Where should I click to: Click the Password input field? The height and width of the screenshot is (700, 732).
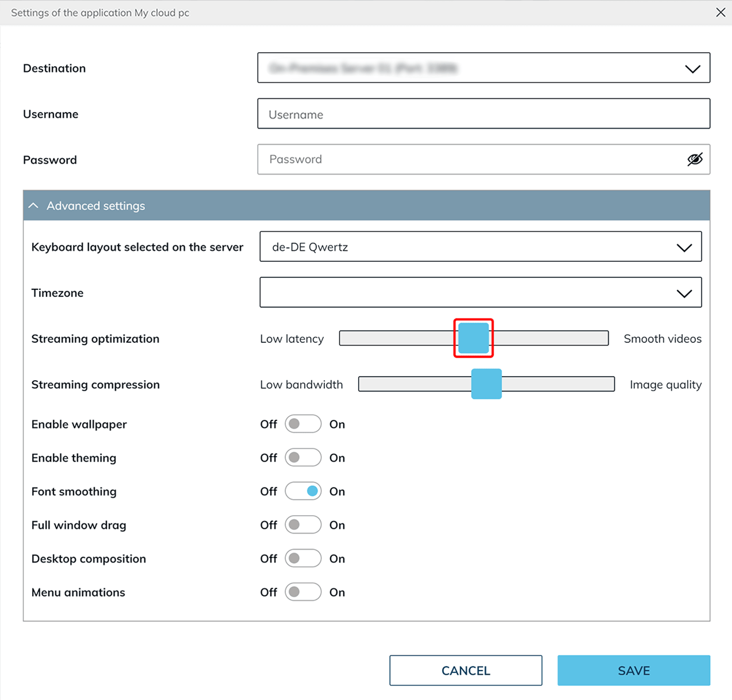471,159
